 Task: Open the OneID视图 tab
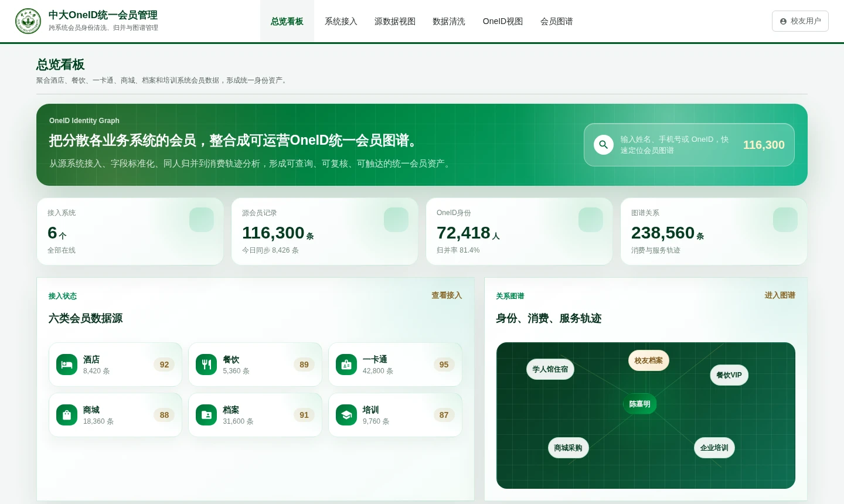click(503, 21)
